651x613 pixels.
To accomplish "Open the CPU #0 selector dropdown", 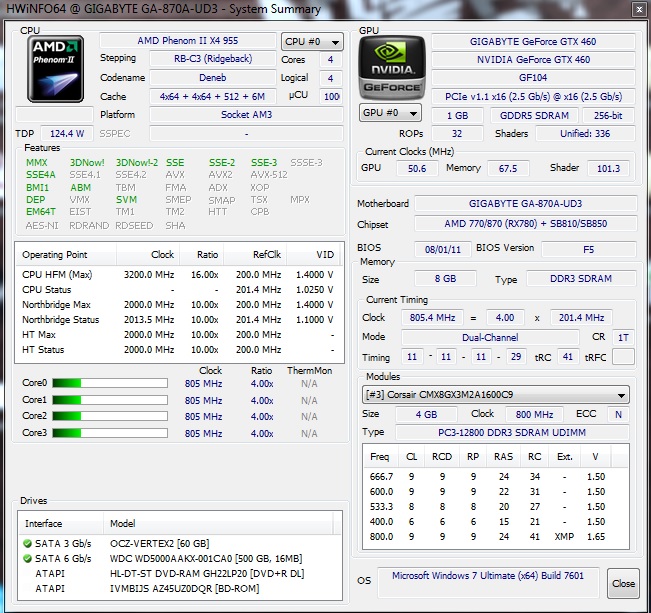I will click(x=312, y=42).
